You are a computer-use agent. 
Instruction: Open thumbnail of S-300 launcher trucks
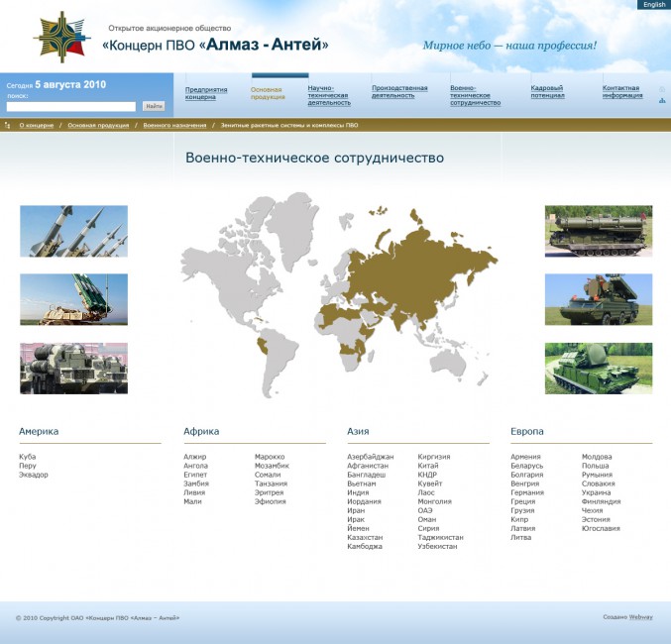click(x=73, y=368)
